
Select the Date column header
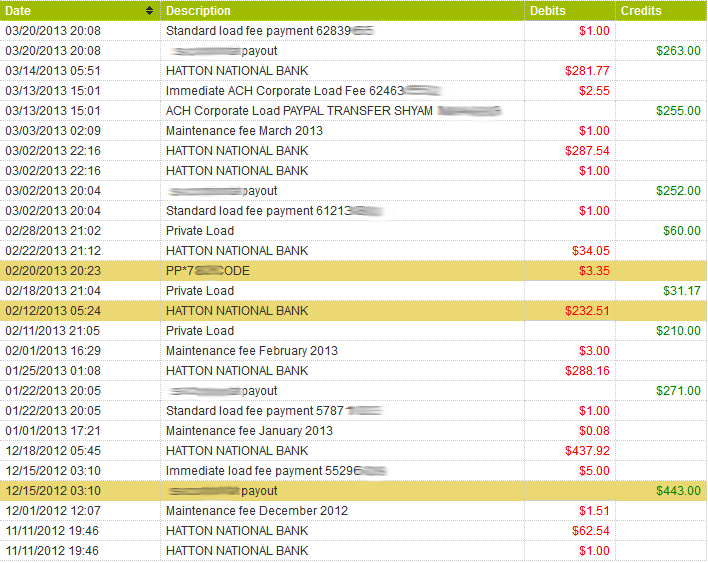pos(80,10)
